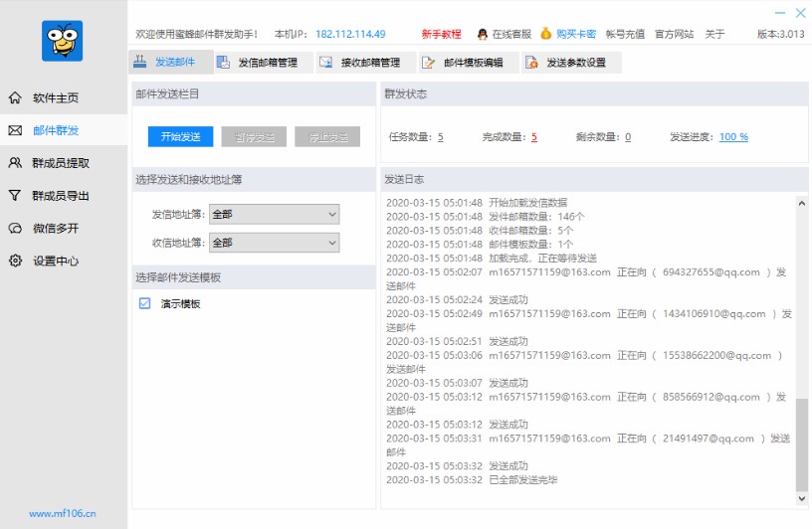Screen dimensions: 812x529
Task: Open the 帐号充值 link
Action: tap(625, 34)
